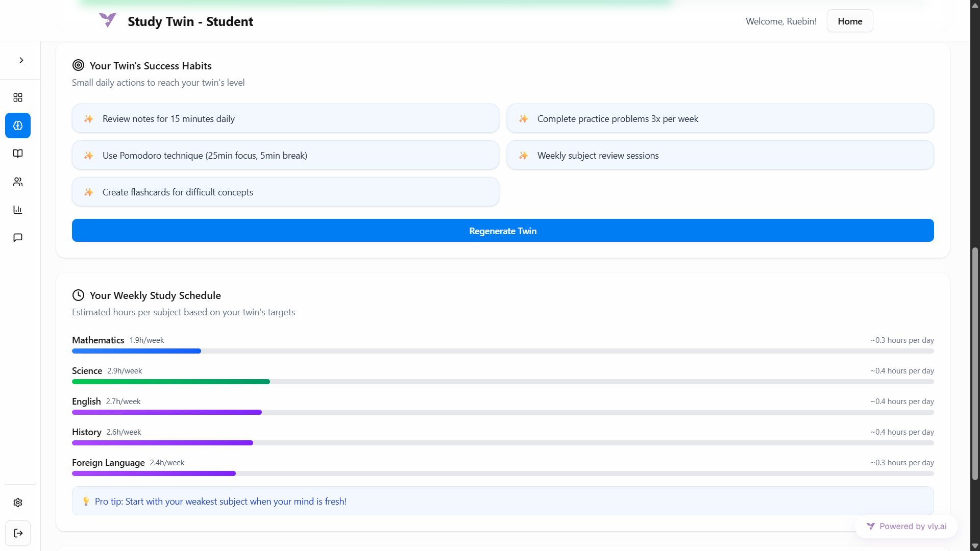Expand the sidebar with chevron arrow
The image size is (980, 551).
tap(21, 60)
